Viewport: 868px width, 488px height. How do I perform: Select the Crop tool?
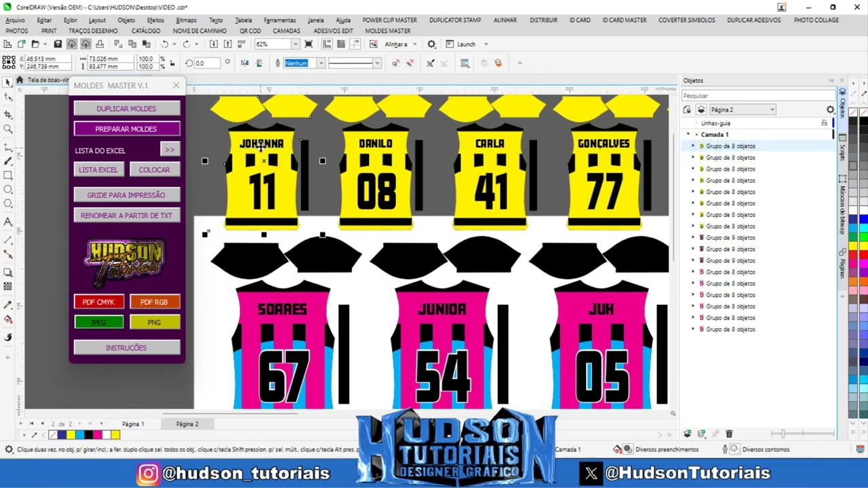click(x=7, y=114)
